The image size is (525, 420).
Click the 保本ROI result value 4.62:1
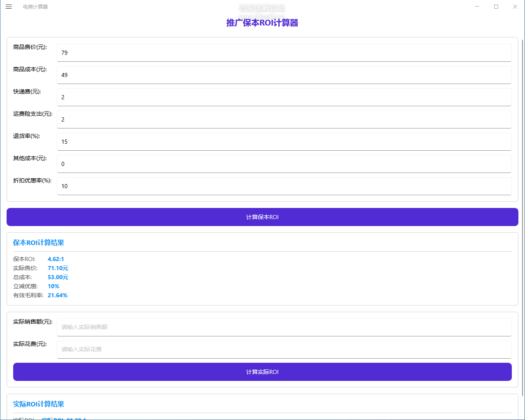coord(56,259)
